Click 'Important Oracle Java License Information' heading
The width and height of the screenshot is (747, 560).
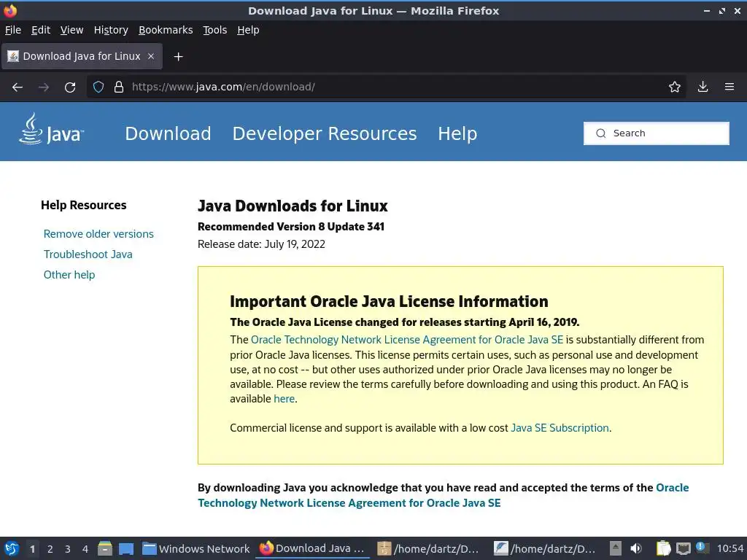[390, 302]
